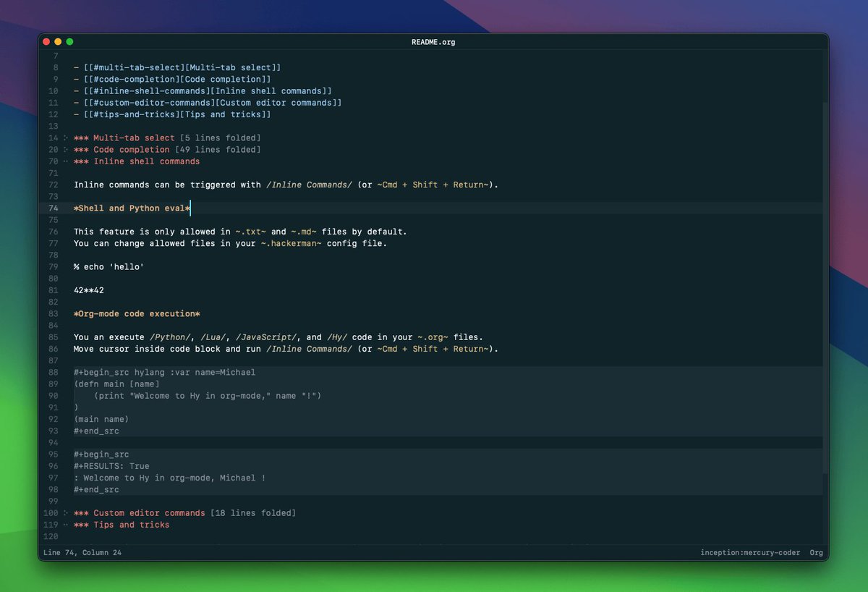Place cursor on the Code completion heading
868x592 pixels.
[132, 150]
